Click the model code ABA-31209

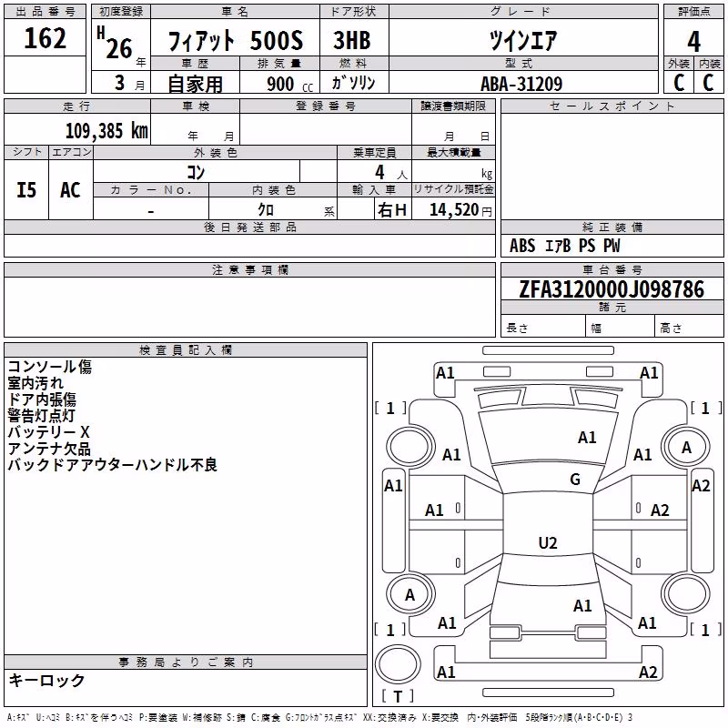[x=521, y=84]
